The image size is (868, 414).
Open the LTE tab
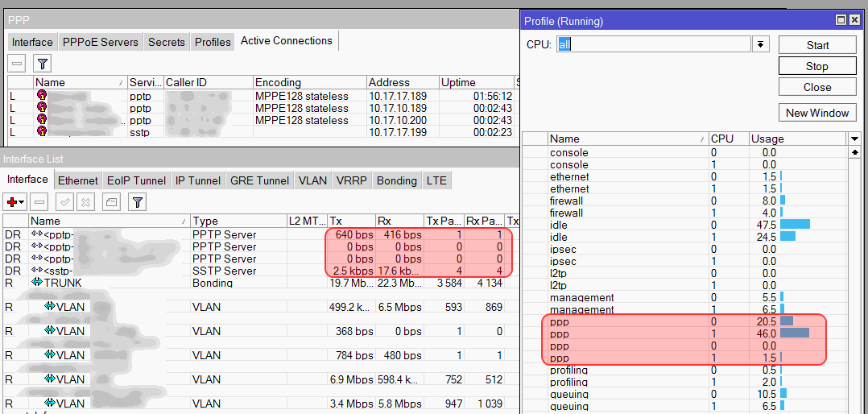tap(436, 180)
